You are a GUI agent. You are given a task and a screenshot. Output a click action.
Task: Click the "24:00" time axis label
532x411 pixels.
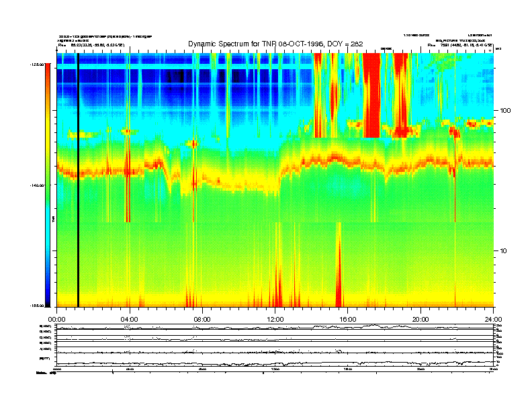click(493, 320)
